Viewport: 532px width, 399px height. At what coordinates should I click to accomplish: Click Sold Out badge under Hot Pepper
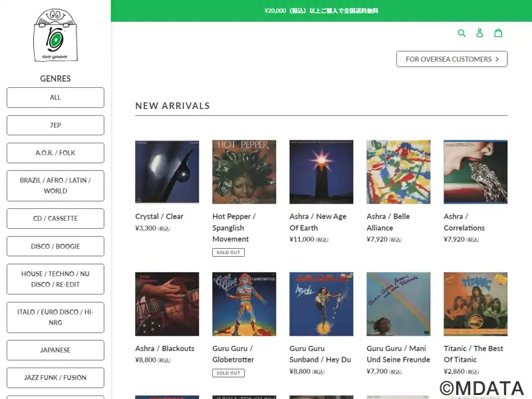(x=228, y=253)
